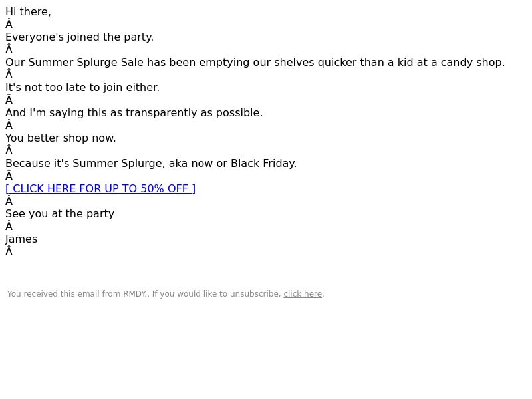Viewport: 532px width, 399px height.
Task: Click the words 'Black Friday' in the email
Action: (263, 163)
